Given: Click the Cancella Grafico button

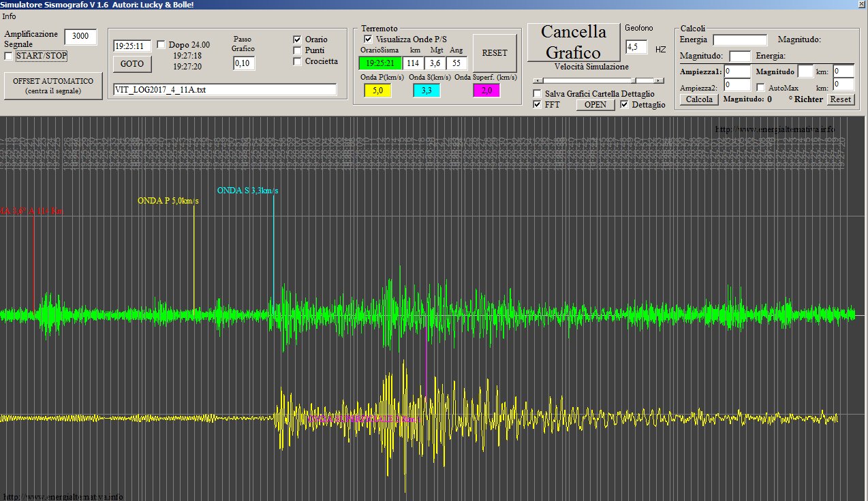Looking at the screenshot, I should (574, 42).
